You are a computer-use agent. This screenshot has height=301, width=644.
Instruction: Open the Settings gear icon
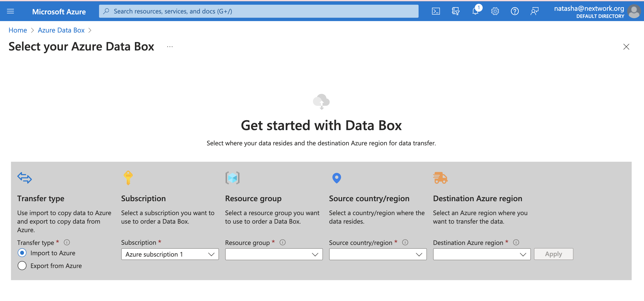(495, 11)
